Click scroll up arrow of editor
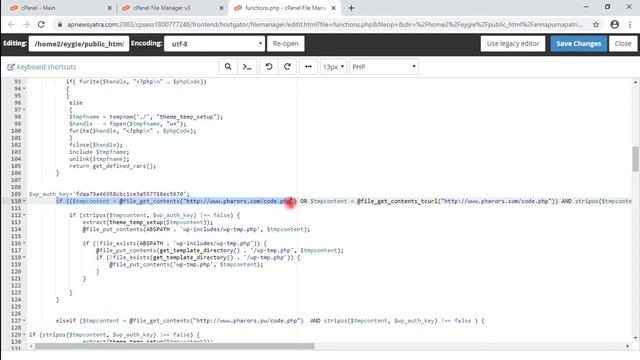The width and height of the screenshot is (640, 360). pyautogui.click(x=635, y=82)
